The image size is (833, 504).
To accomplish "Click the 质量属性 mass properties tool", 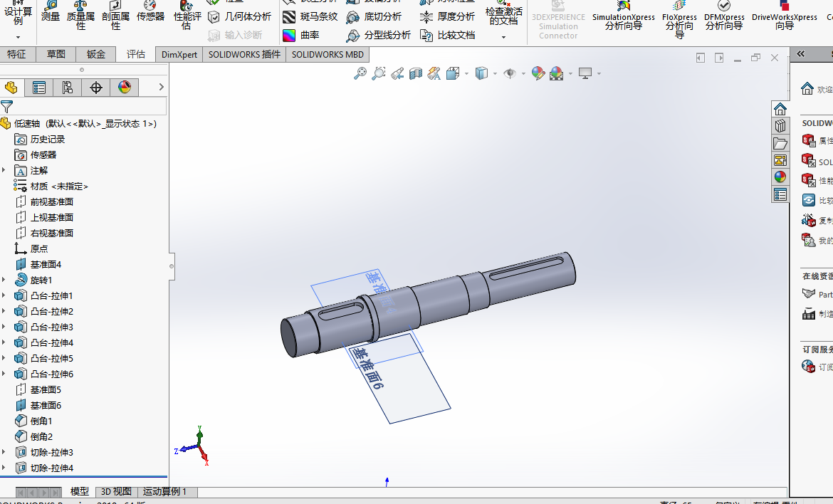I will (x=80, y=15).
